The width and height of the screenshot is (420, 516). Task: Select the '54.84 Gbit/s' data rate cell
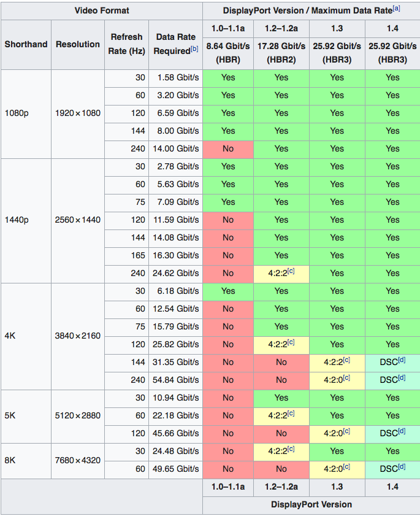(x=175, y=380)
